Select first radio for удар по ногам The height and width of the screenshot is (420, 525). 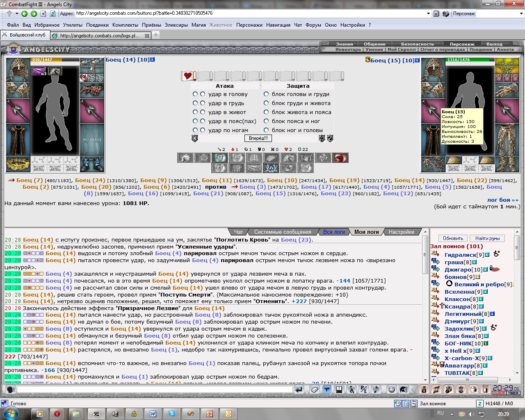pos(195,130)
